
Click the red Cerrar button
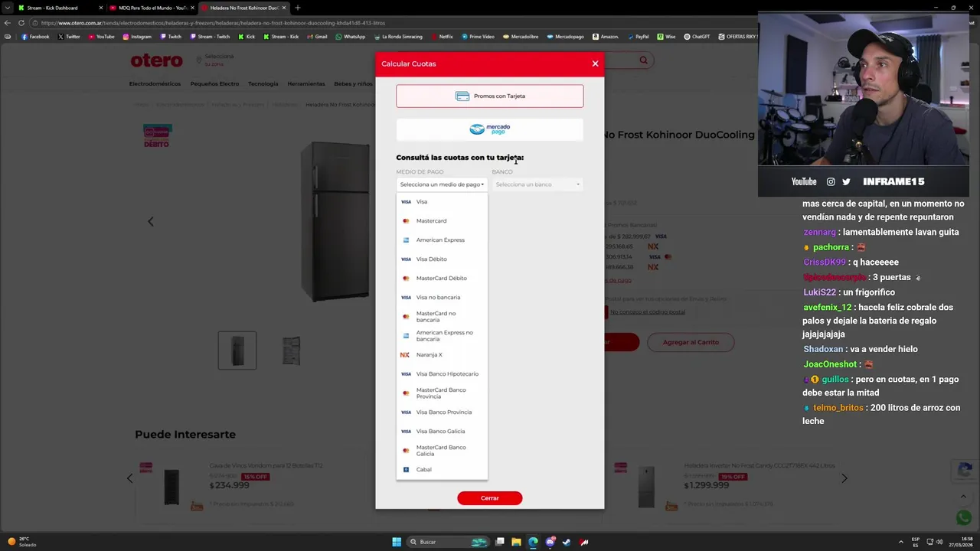[489, 498]
